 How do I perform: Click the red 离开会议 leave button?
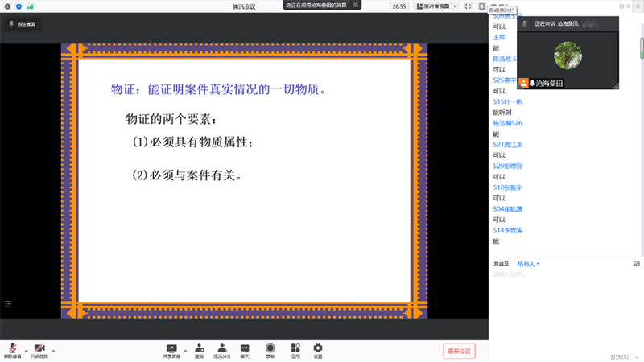(x=459, y=351)
